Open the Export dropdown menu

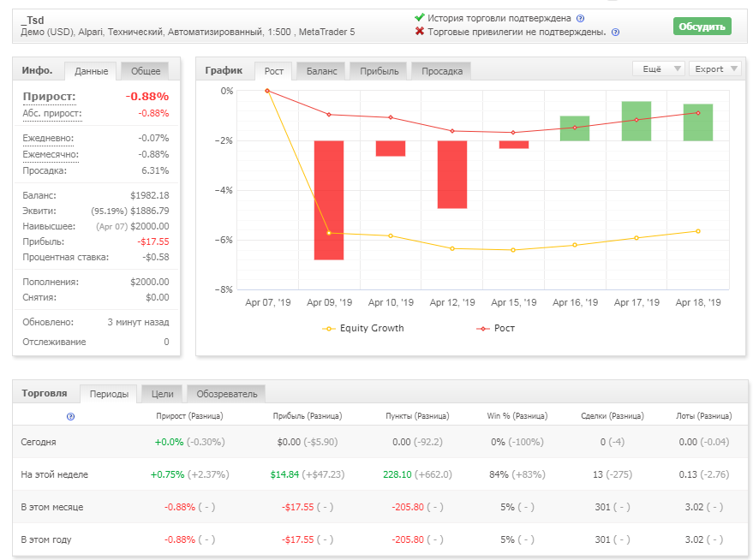pyautogui.click(x=715, y=69)
